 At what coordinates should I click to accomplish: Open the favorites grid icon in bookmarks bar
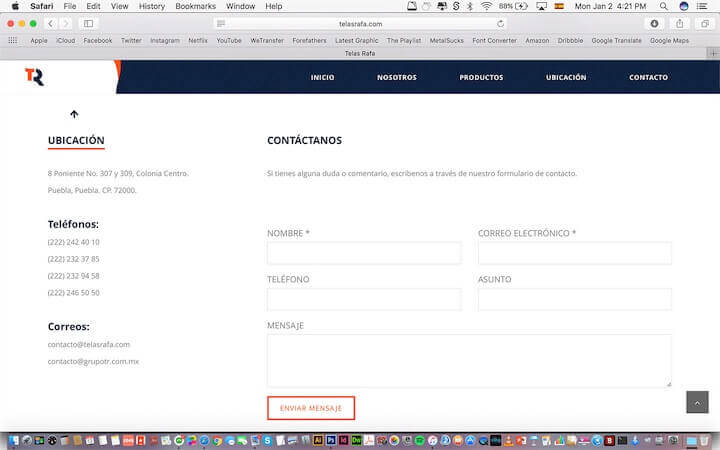pos(13,41)
